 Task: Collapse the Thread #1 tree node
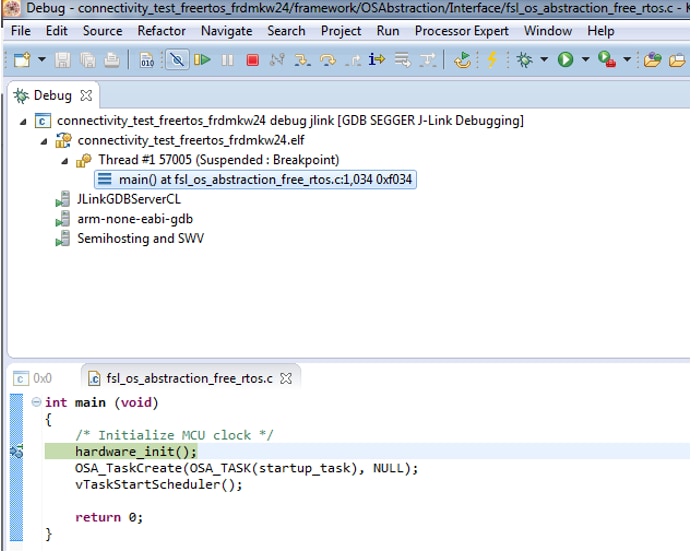pos(65,160)
